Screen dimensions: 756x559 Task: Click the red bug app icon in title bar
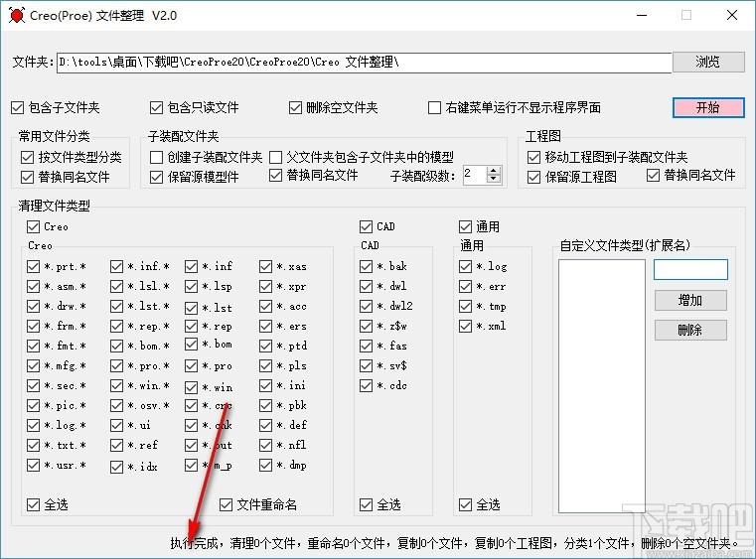click(x=17, y=16)
